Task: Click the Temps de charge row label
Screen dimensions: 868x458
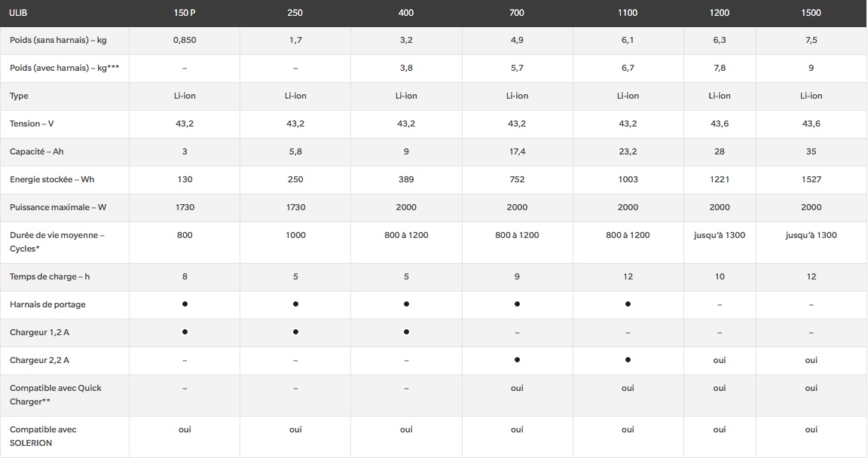Action: (x=50, y=276)
